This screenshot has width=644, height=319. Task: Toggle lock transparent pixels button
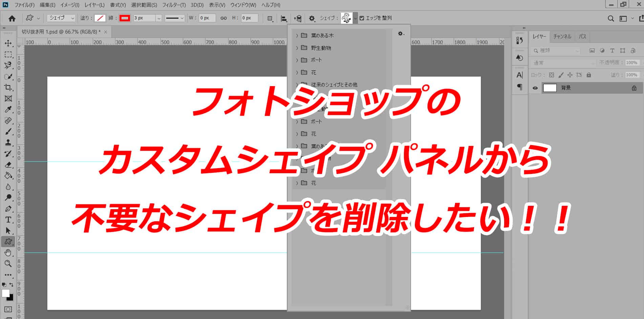[552, 75]
